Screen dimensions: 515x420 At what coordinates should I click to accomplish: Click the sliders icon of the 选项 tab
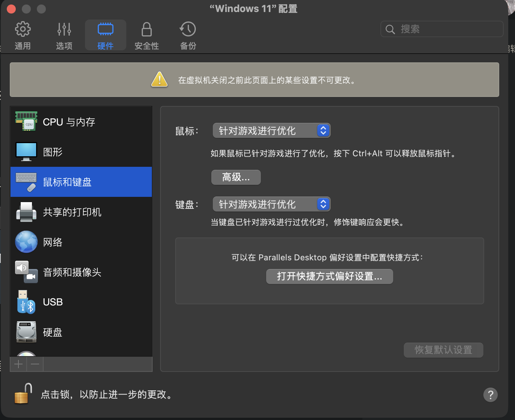click(64, 29)
